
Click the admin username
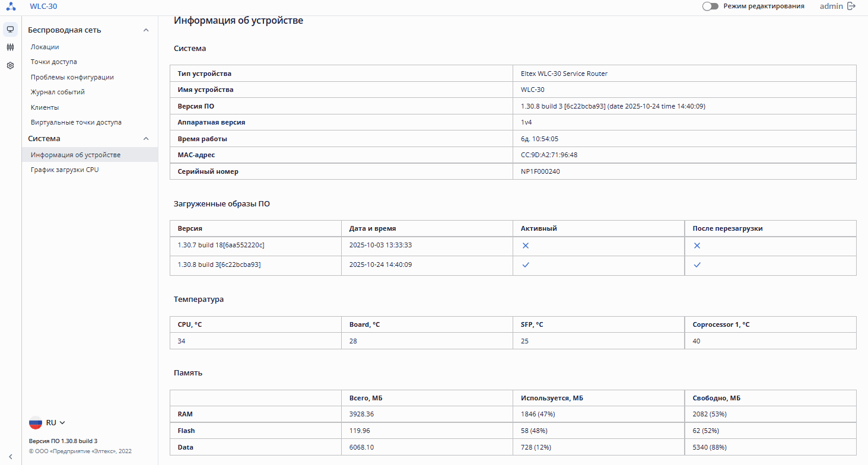831,6
